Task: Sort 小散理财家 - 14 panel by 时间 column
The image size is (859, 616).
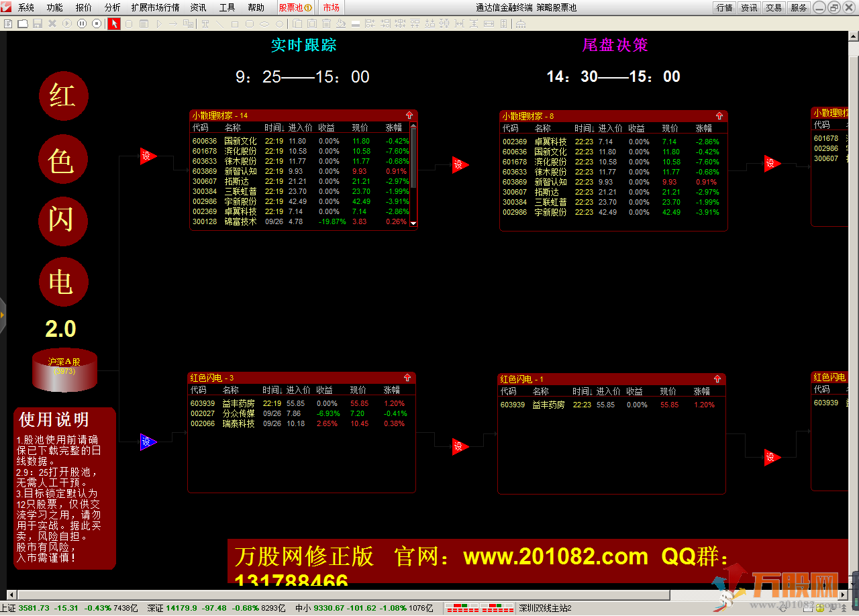Action: pyautogui.click(x=274, y=128)
